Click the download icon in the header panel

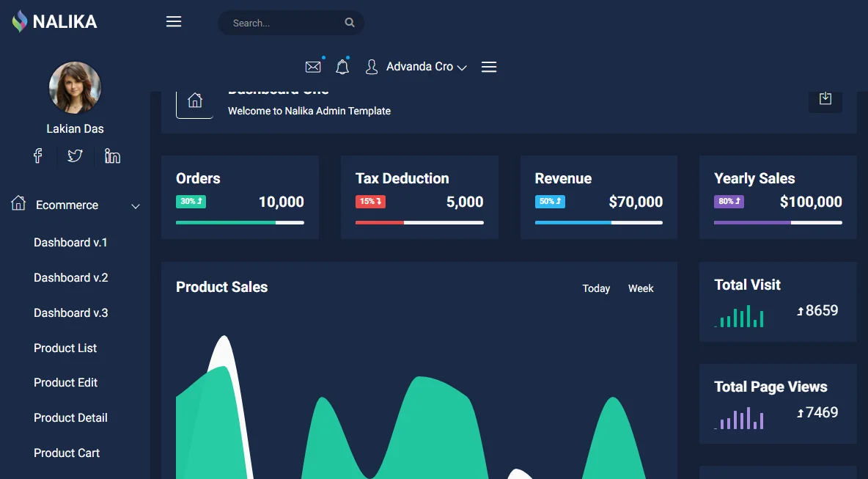pyautogui.click(x=825, y=98)
